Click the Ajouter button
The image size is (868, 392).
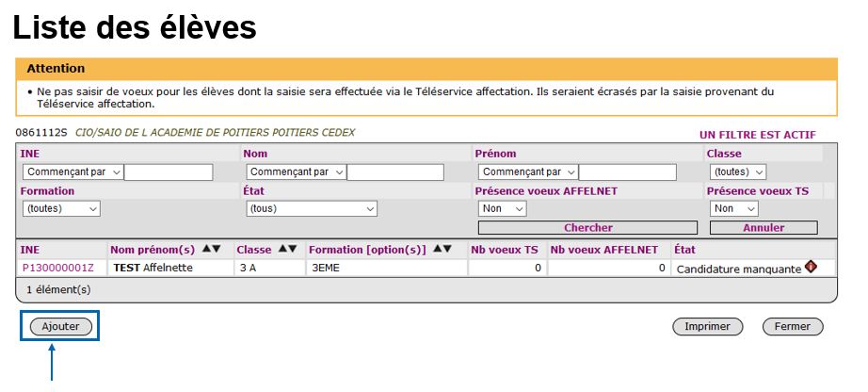60,326
